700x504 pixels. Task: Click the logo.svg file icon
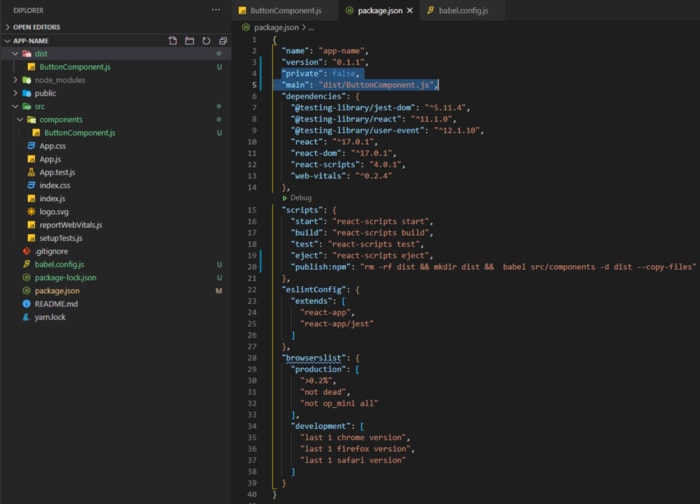(x=31, y=212)
